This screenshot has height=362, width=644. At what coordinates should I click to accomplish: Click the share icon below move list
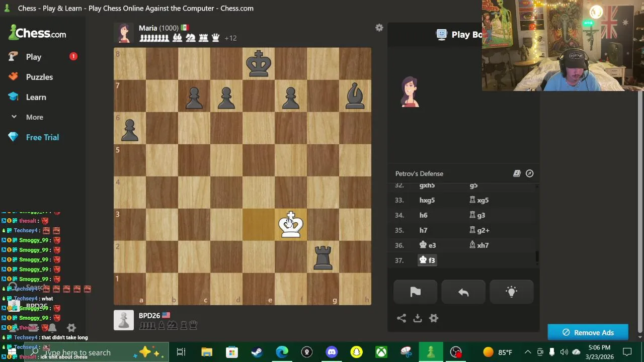401,318
